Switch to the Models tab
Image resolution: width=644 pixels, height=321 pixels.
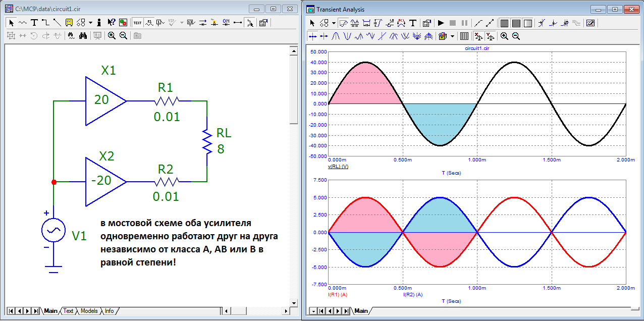pos(89,311)
